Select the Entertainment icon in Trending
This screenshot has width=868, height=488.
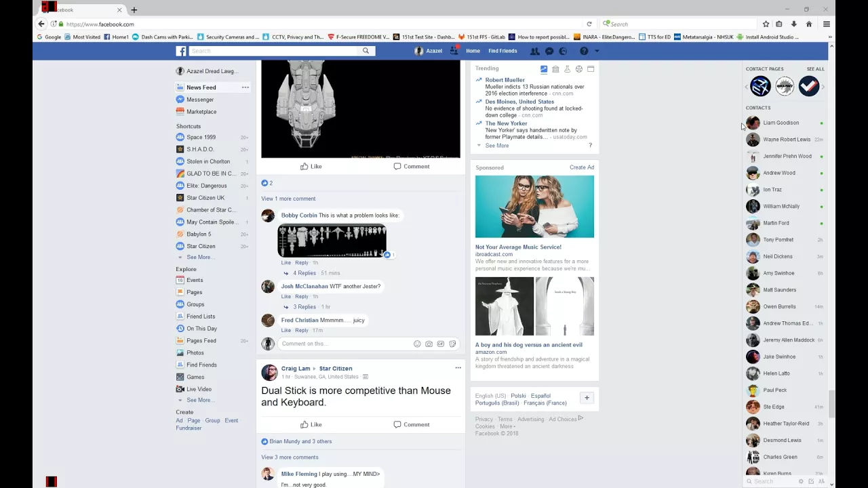point(591,69)
